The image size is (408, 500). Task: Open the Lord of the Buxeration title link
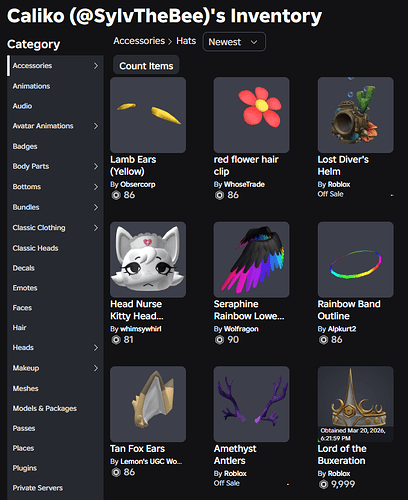(x=342, y=455)
